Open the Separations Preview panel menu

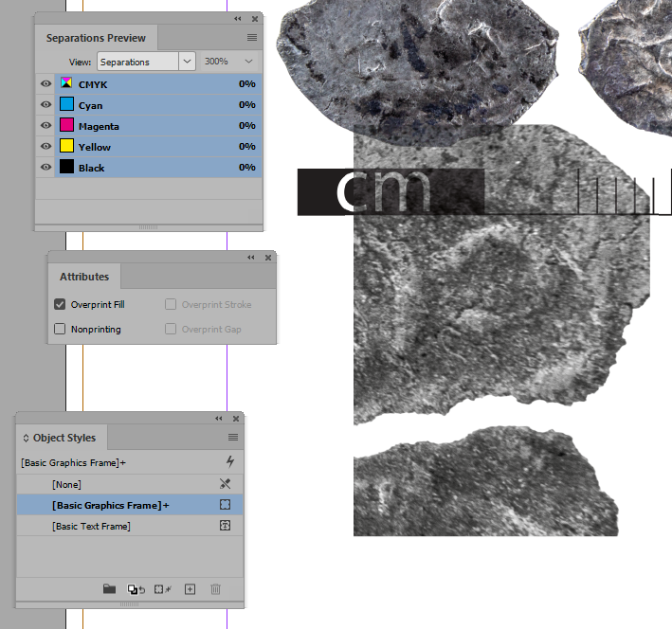[x=252, y=37]
